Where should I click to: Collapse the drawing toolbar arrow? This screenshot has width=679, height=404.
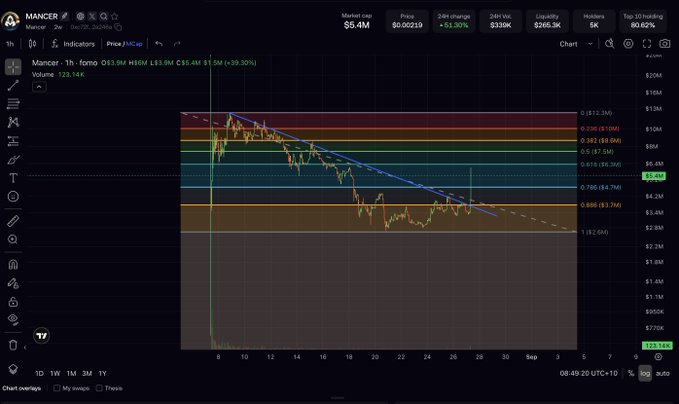coord(25,347)
